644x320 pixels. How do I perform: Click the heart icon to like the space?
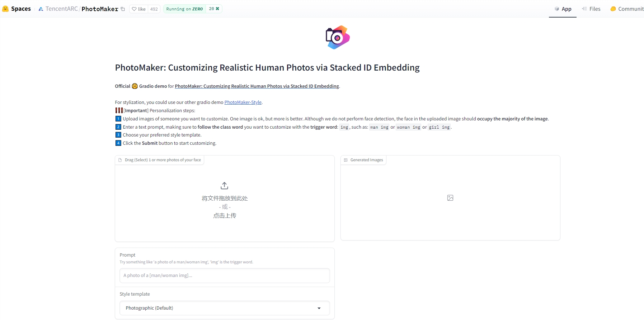coord(134,9)
